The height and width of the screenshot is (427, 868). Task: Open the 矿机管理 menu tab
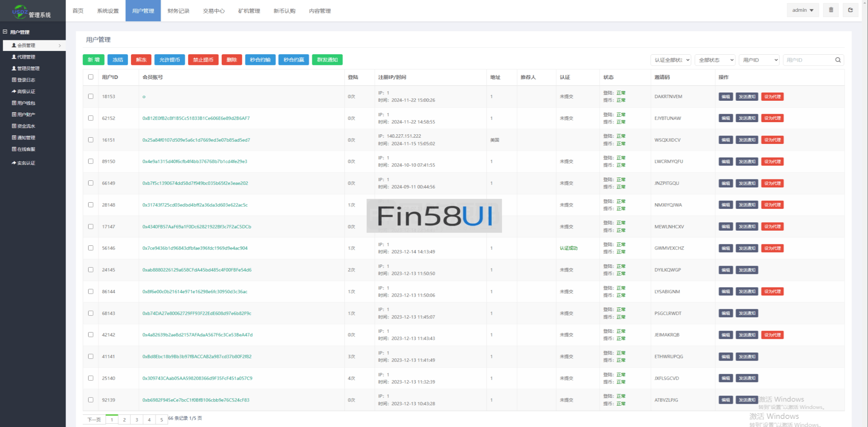tap(249, 11)
